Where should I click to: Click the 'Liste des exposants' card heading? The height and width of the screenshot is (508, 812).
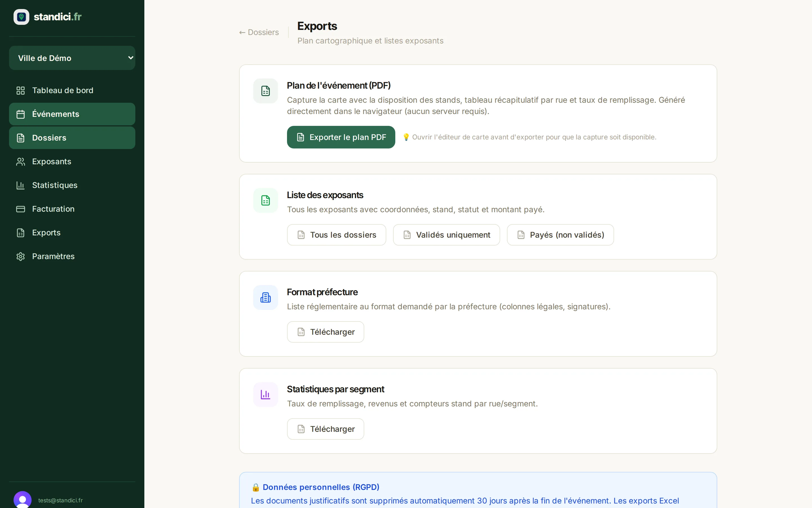(x=325, y=195)
